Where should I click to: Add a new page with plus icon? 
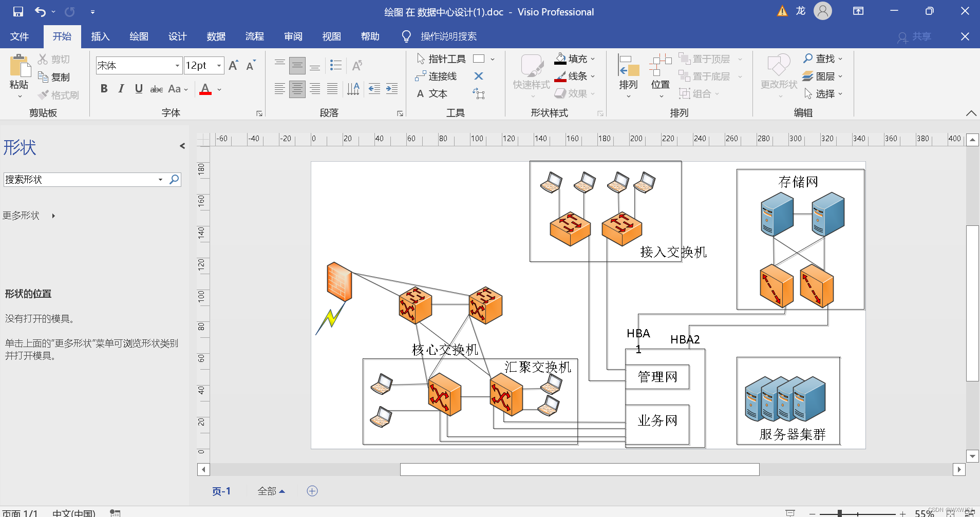pyautogui.click(x=312, y=491)
